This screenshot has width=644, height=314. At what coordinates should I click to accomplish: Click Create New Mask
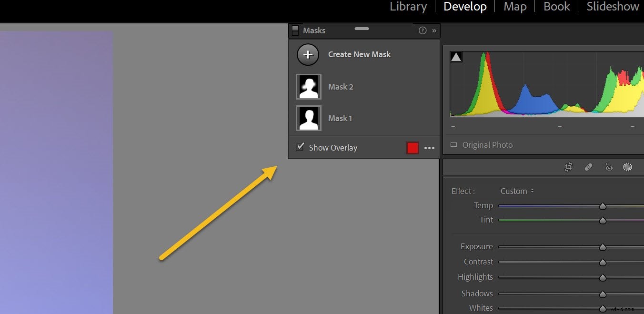359,54
